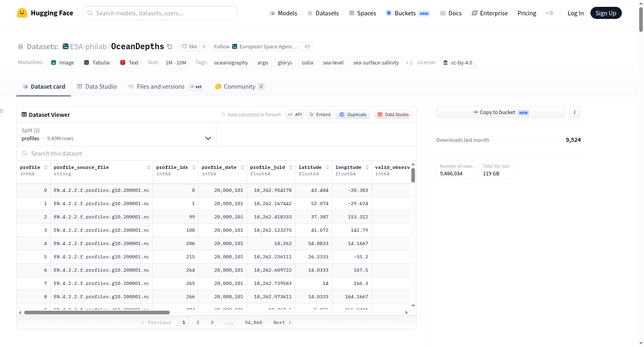Sort by the profile_source_file column
The height and width of the screenshot is (347, 644).
point(149,167)
